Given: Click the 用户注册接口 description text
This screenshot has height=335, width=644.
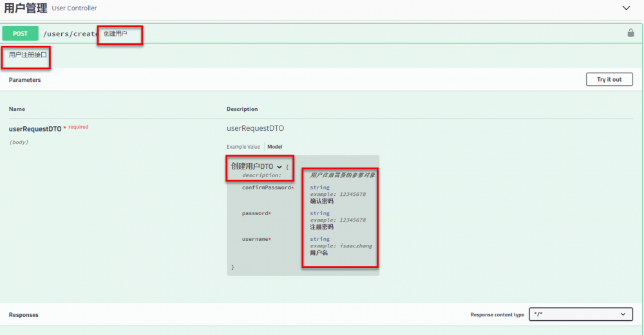Looking at the screenshot, I should coord(28,55).
